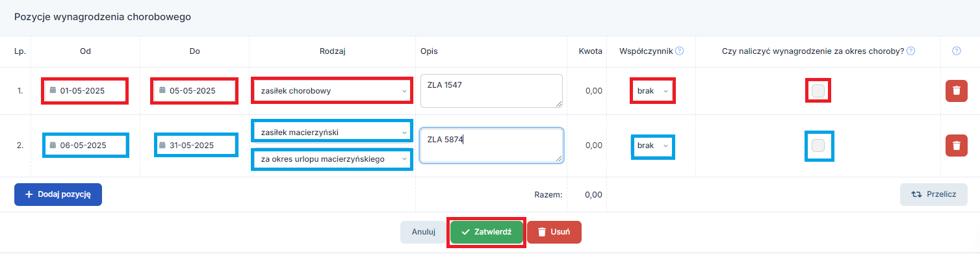Click Anuluj button

[423, 232]
